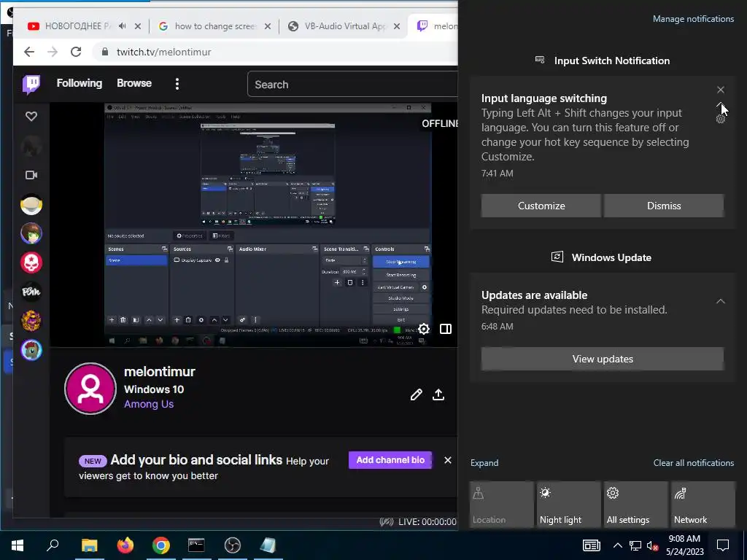Open the command prompt taskbar icon
This screenshot has height=560, width=747.
point(196,545)
